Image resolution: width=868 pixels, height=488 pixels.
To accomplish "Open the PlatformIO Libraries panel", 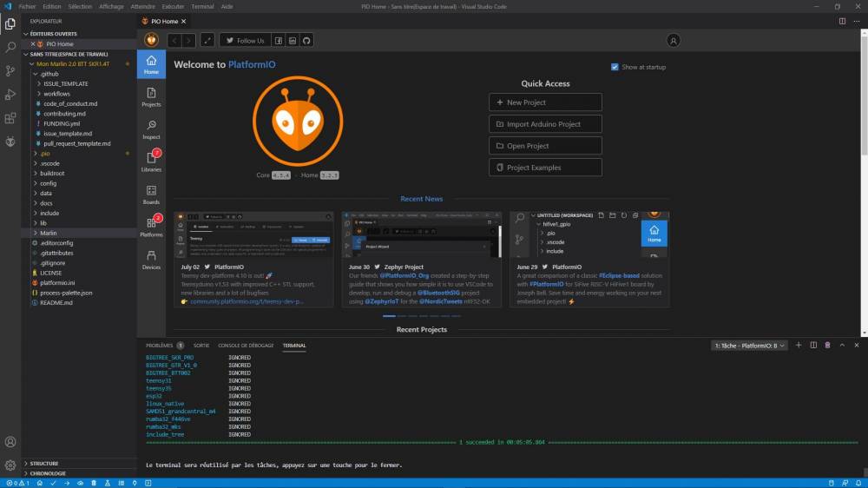I will coord(151,160).
